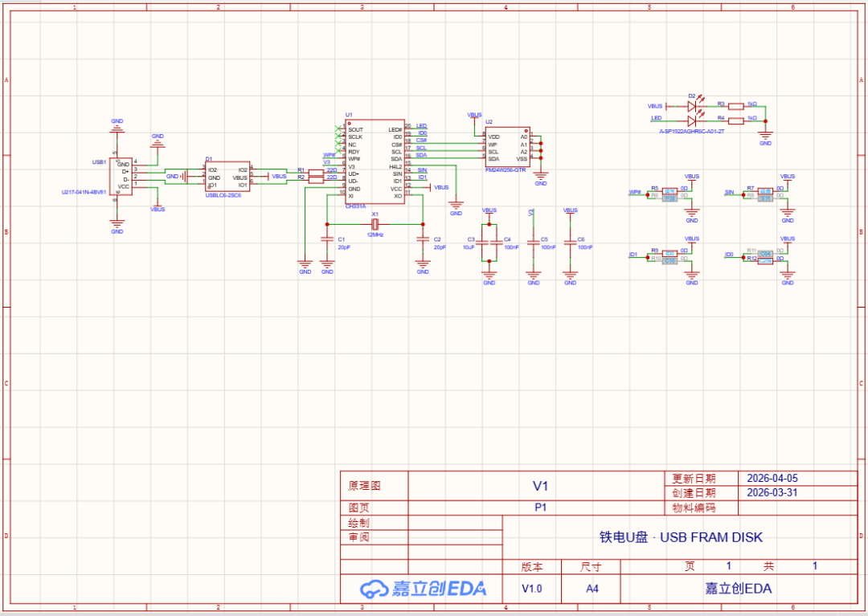Select the R5 resistor on WP# net
868x616 pixels.
tap(669, 190)
